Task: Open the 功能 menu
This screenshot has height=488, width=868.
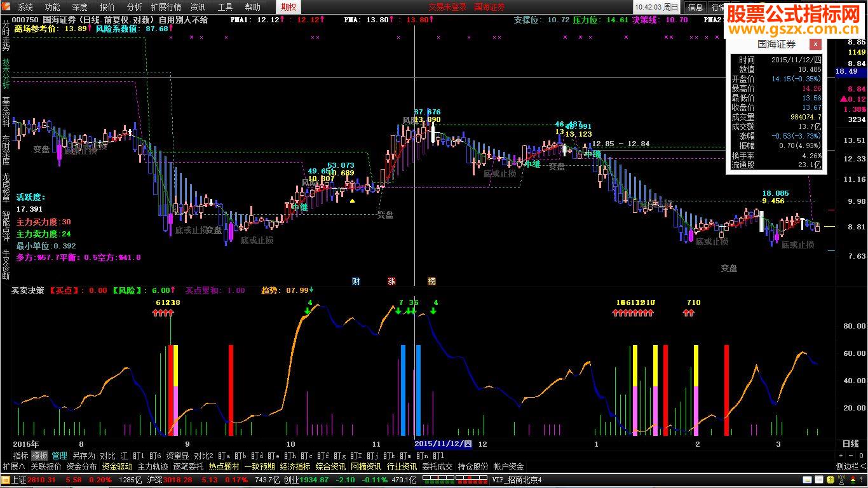Action: pos(53,7)
